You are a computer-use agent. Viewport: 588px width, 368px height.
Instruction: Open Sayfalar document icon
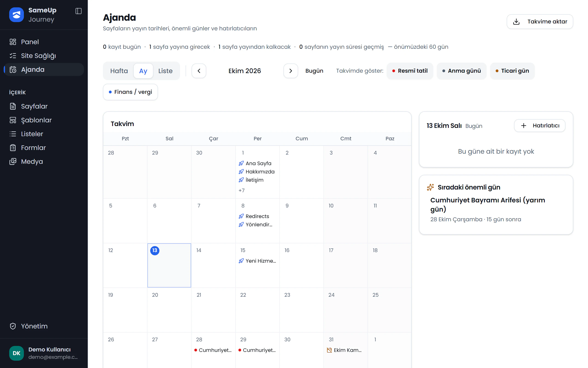13,106
